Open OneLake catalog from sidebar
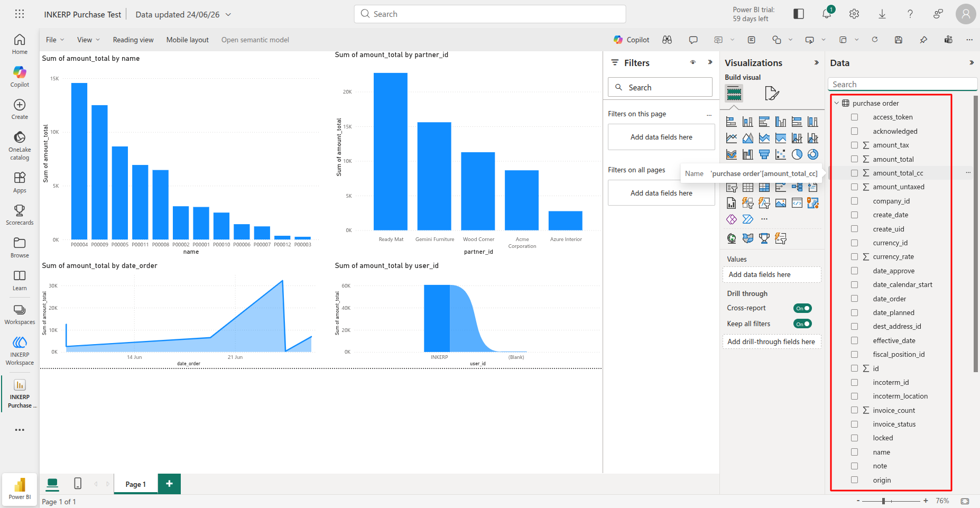Viewport: 980px width, 508px height. click(20, 145)
